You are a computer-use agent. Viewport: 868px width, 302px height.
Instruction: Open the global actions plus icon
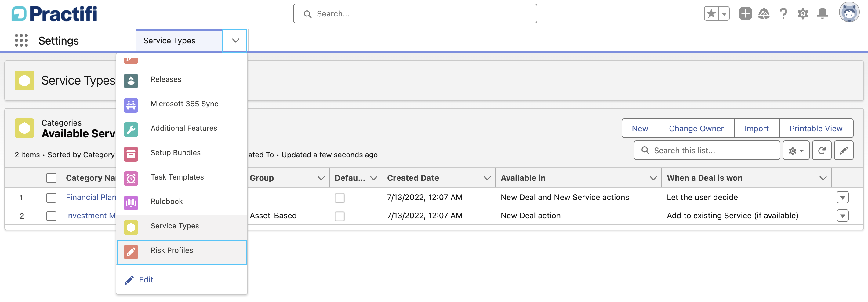(x=745, y=14)
